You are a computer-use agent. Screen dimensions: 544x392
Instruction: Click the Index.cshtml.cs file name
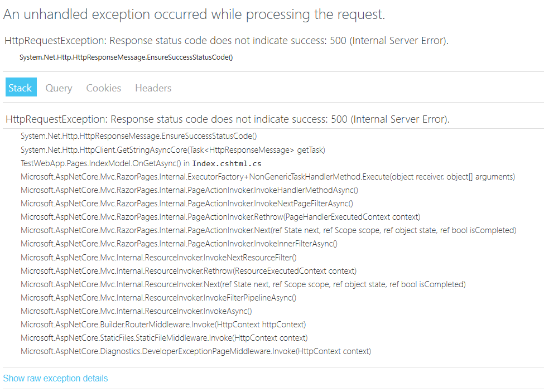pos(227,163)
